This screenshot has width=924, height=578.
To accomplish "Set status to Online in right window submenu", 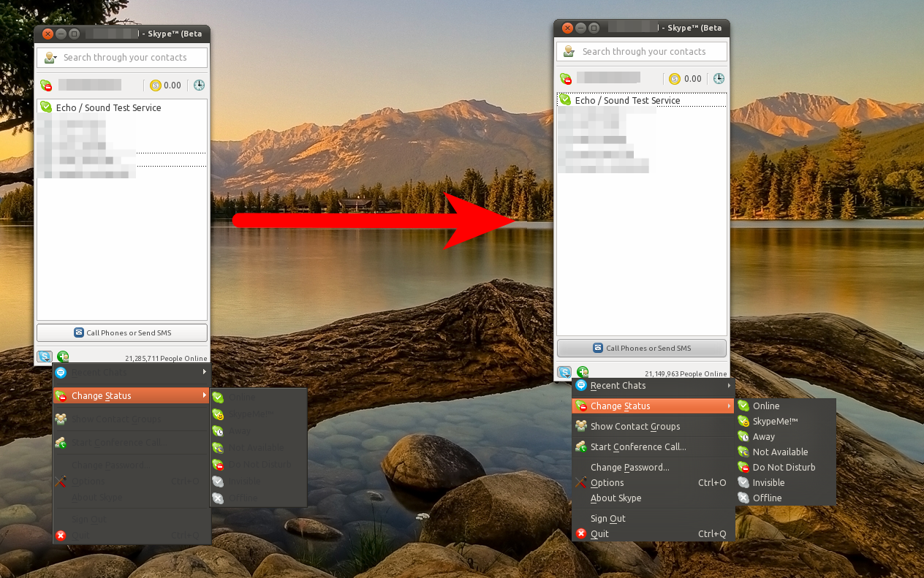I will 785,406.
